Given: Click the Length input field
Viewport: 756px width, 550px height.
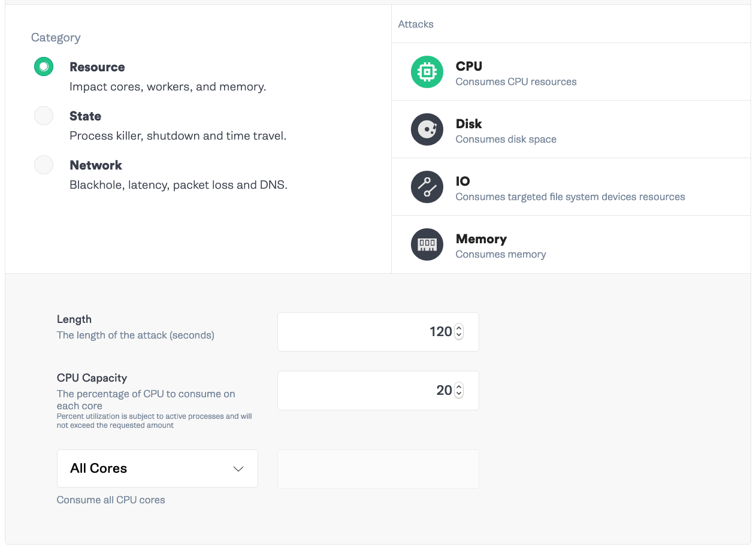Looking at the screenshot, I should 371,331.
